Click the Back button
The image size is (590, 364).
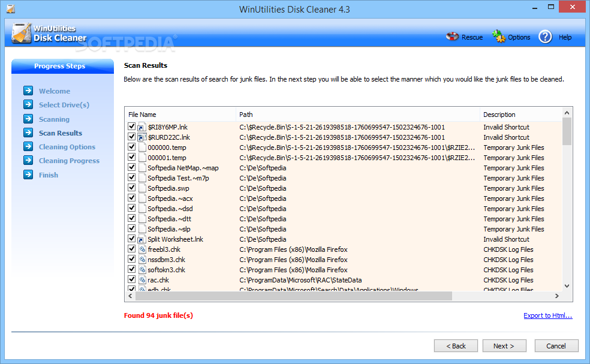coord(456,346)
